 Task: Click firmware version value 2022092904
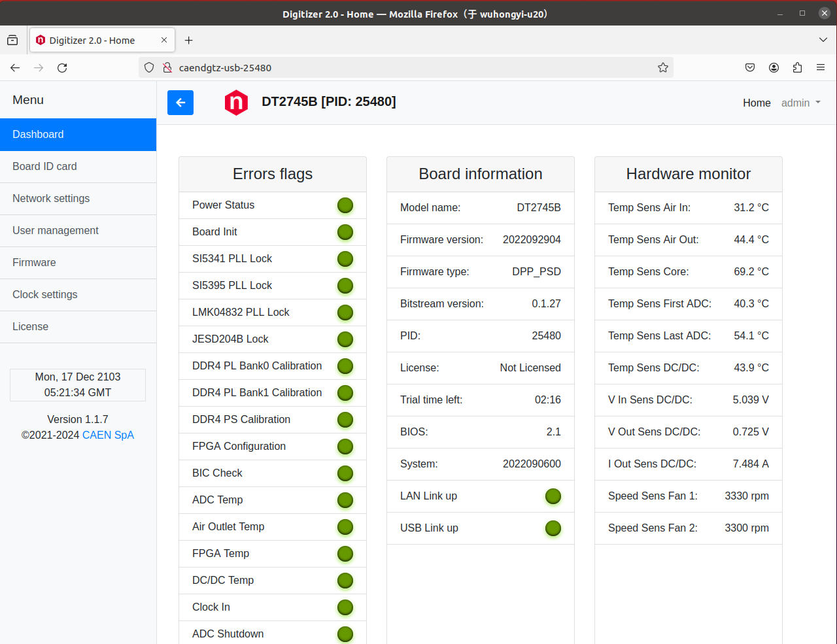click(532, 240)
